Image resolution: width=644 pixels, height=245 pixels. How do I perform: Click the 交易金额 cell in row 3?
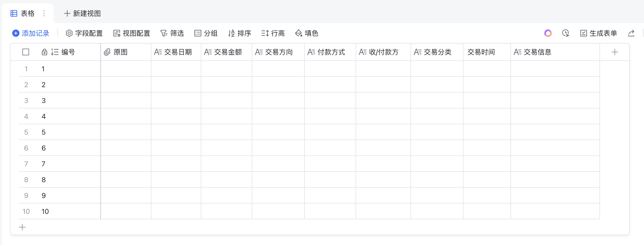pyautogui.click(x=226, y=101)
